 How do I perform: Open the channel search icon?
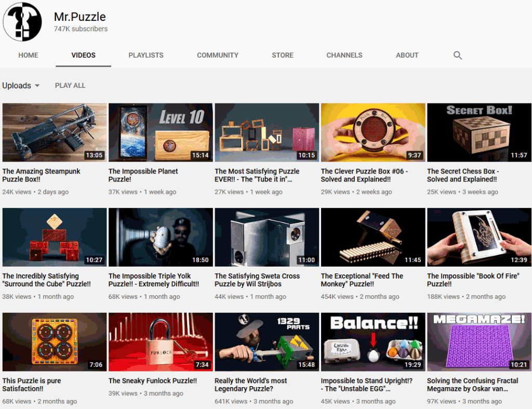pos(457,55)
